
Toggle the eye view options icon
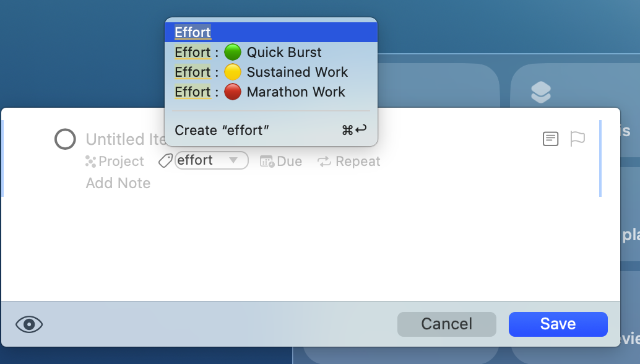(x=29, y=324)
